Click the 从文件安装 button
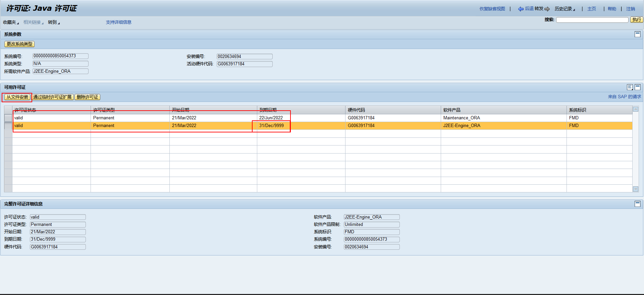The width and height of the screenshot is (644, 295). click(x=17, y=97)
